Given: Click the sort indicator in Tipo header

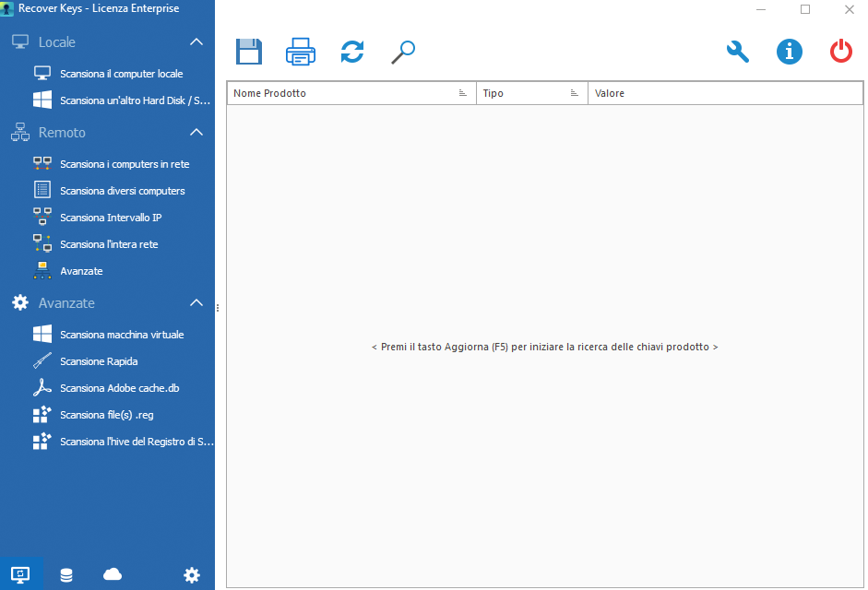Looking at the screenshot, I should [574, 93].
